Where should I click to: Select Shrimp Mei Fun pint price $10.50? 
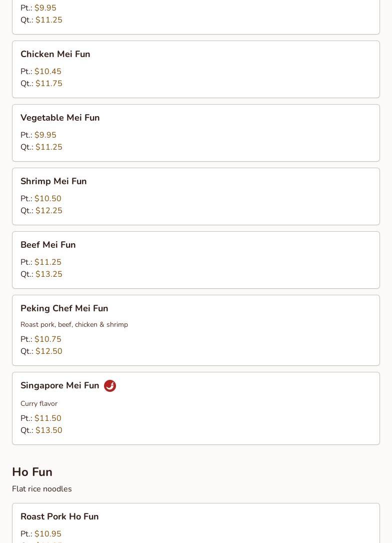[x=48, y=199]
